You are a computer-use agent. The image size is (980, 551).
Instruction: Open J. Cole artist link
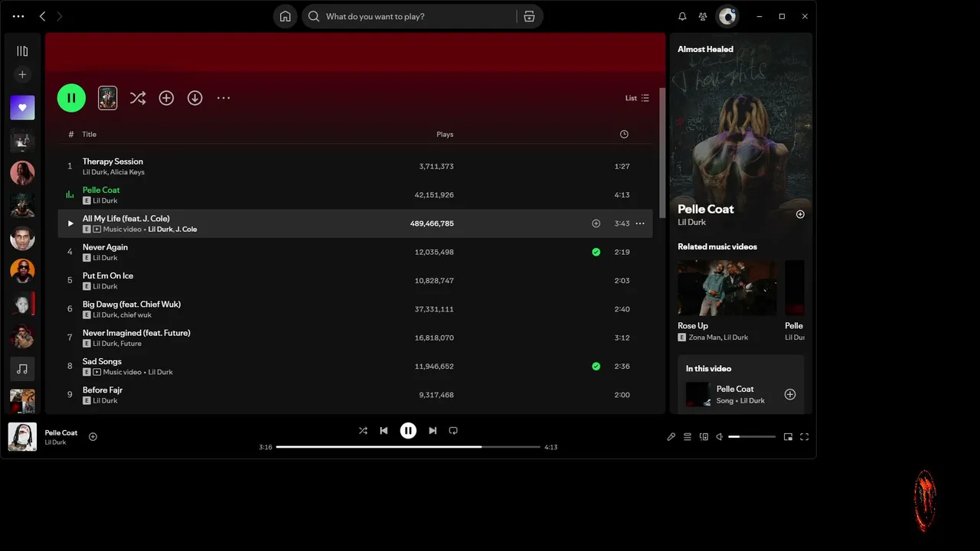(186, 230)
